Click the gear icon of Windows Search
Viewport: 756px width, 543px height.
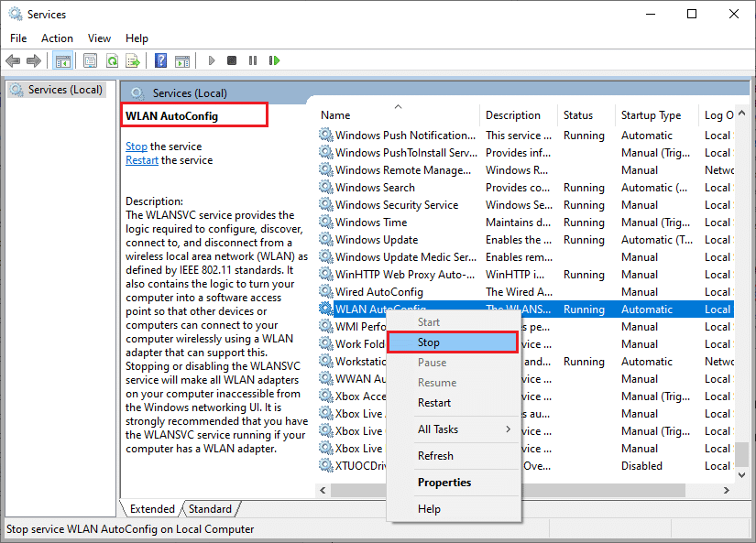pyautogui.click(x=326, y=188)
